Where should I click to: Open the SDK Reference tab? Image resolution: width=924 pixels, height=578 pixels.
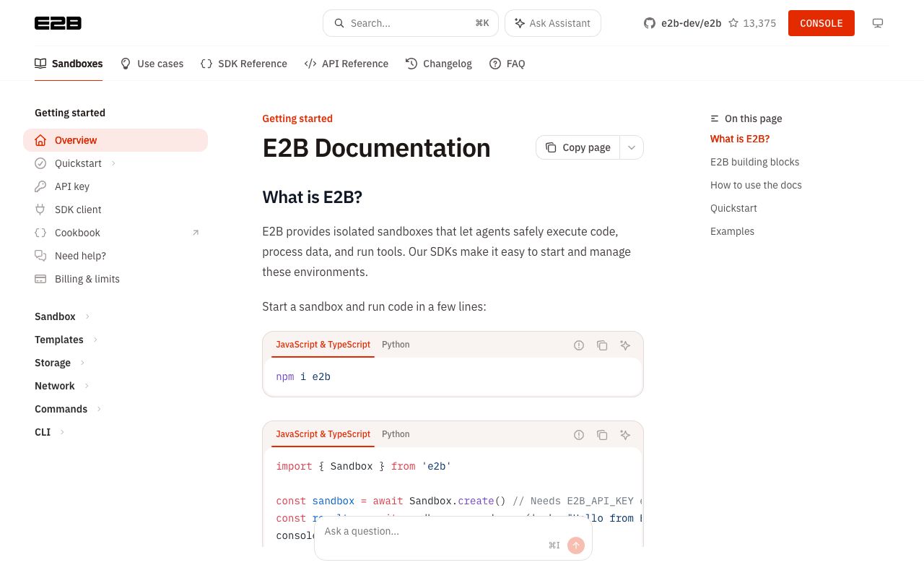(x=244, y=64)
